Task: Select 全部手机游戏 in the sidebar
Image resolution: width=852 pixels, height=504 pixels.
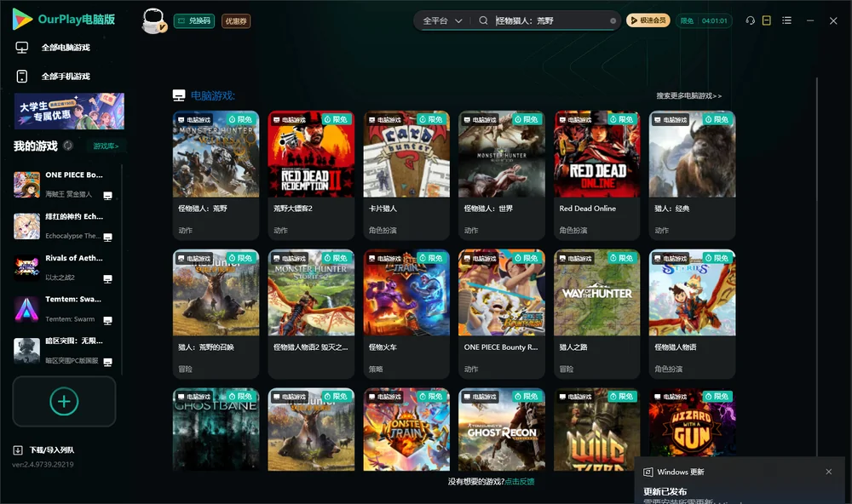Action: [66, 77]
